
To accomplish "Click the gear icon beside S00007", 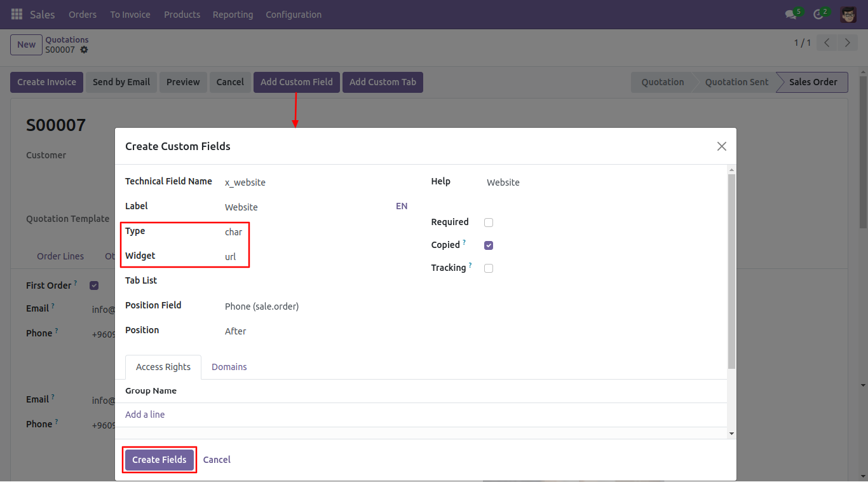I will tap(84, 50).
